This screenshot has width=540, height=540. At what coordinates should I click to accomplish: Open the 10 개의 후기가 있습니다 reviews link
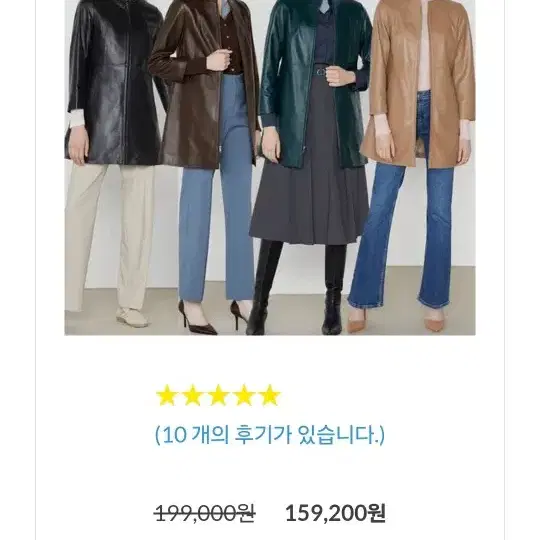click(270, 435)
